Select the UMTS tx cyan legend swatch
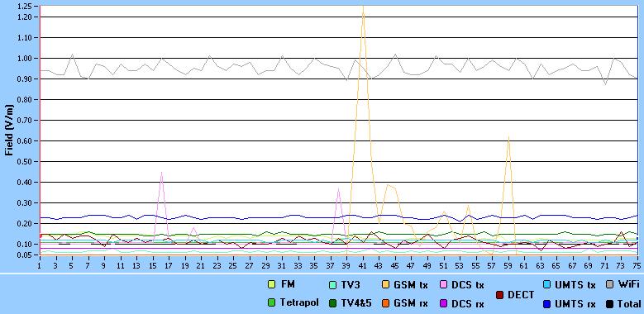 coord(546,284)
